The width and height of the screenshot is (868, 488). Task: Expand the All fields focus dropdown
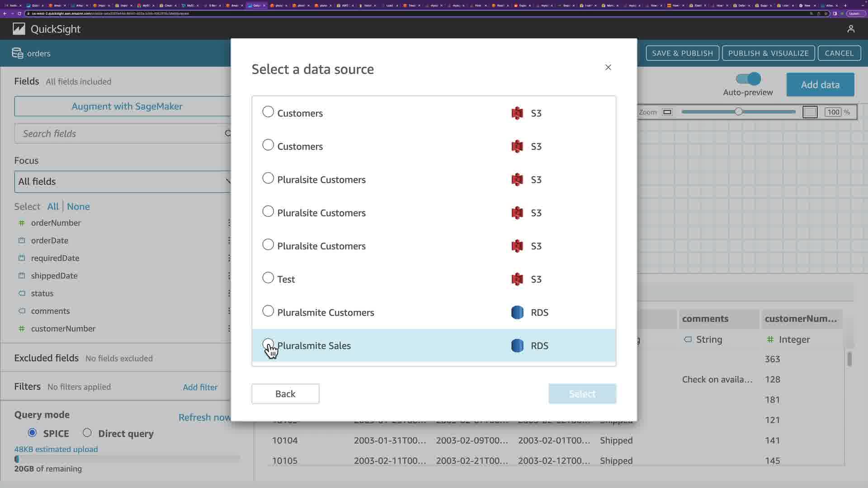(122, 182)
